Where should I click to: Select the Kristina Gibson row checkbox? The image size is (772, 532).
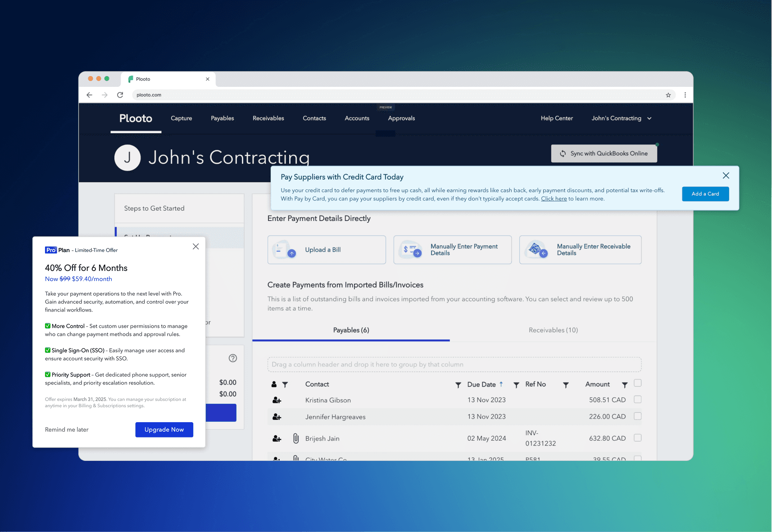[638, 399]
